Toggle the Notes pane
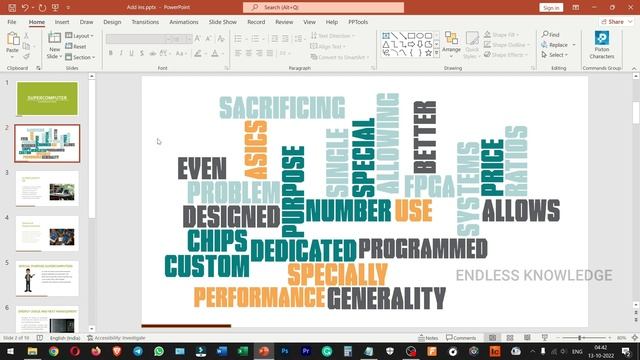This screenshot has height=360, width=640. [x=428, y=338]
